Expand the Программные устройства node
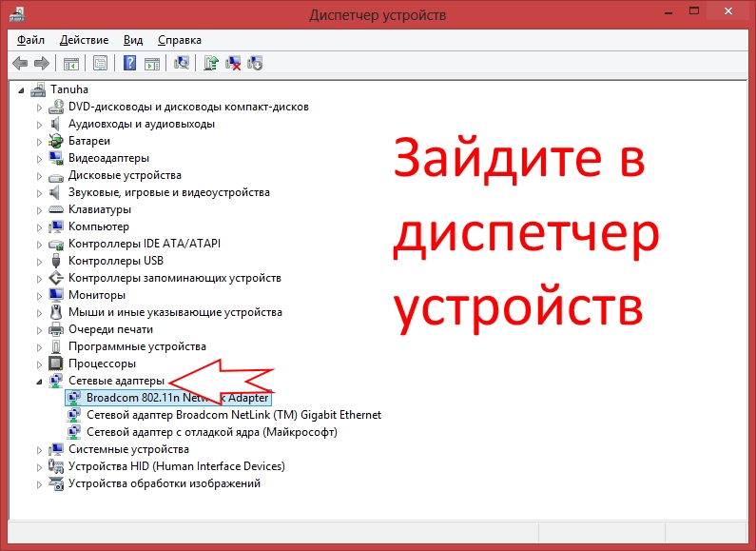 39,347
